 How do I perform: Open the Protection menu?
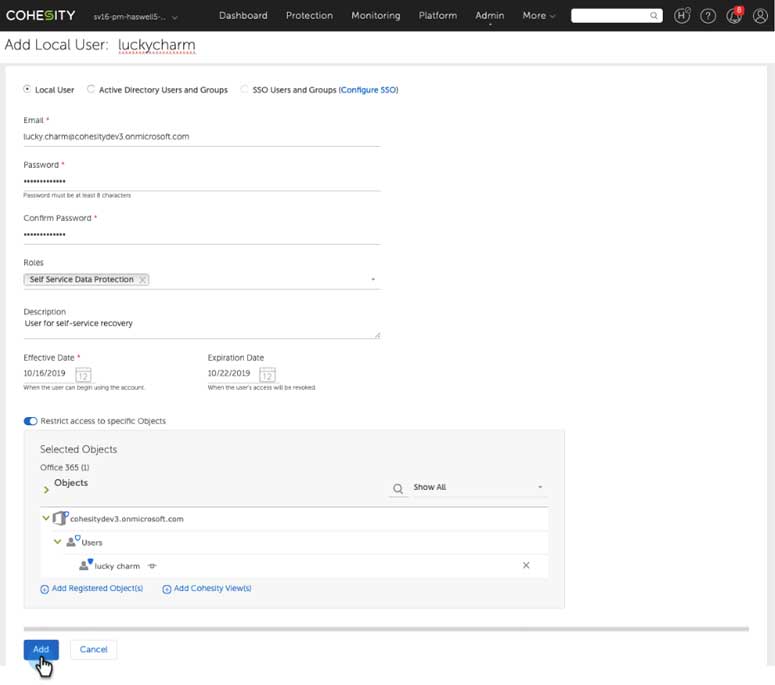pos(309,16)
